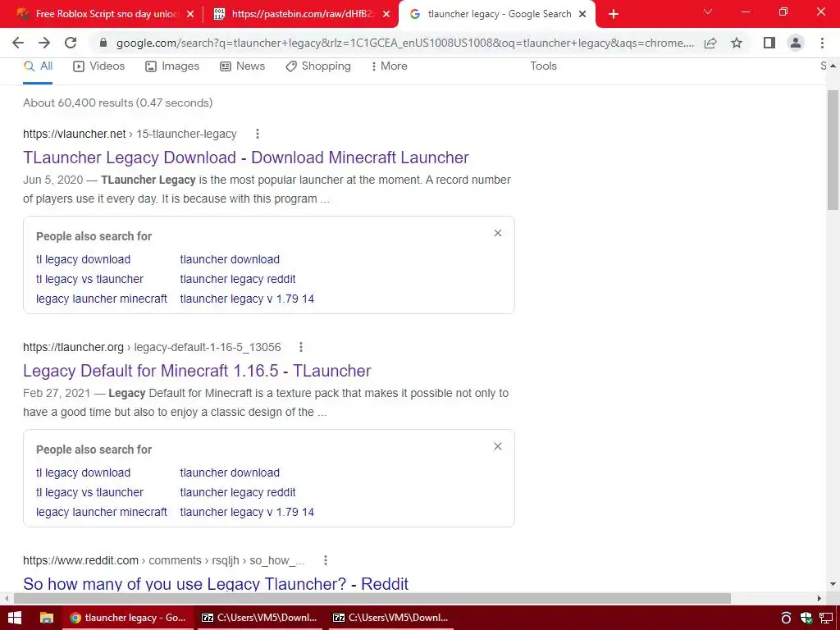Bookmark this page with star icon
Image resolution: width=840 pixels, height=630 pixels.
pos(737,43)
